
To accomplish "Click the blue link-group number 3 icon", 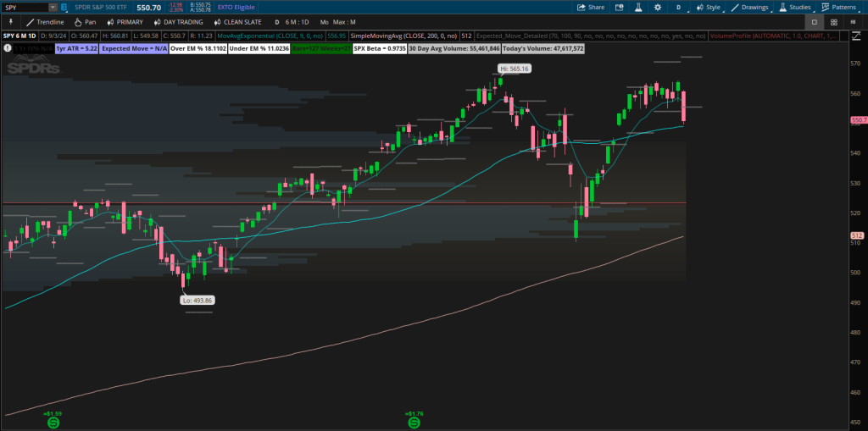I will pyautogui.click(x=64, y=7).
